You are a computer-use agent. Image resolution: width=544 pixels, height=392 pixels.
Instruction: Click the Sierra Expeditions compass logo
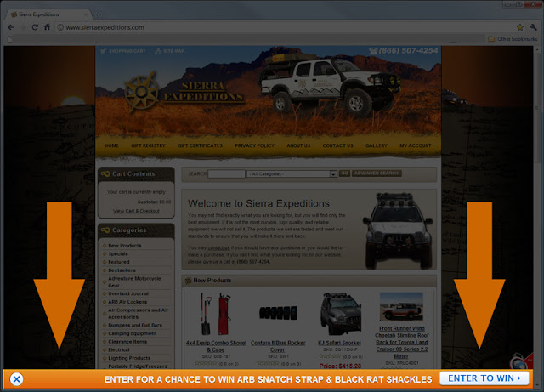[x=142, y=91]
